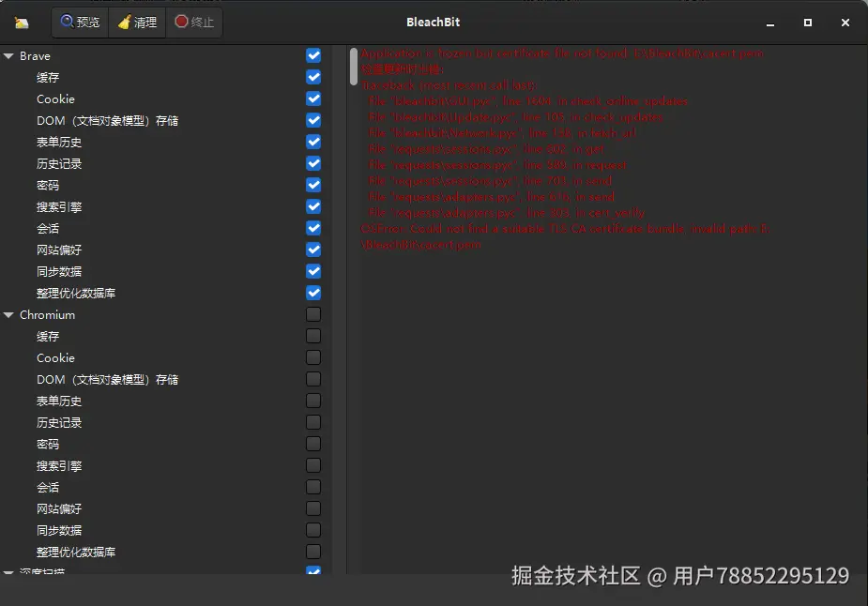This screenshot has width=868, height=606.
Task: Check Chromium 历史记录 checkbox
Action: 313,422
